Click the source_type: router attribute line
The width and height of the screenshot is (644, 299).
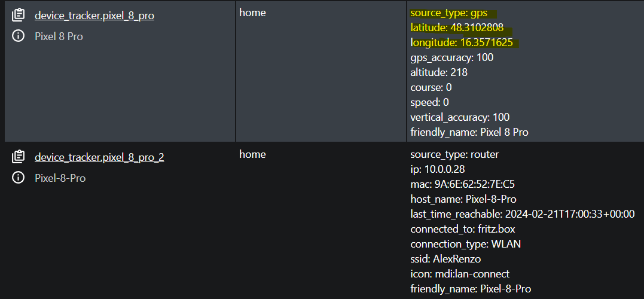(x=454, y=155)
